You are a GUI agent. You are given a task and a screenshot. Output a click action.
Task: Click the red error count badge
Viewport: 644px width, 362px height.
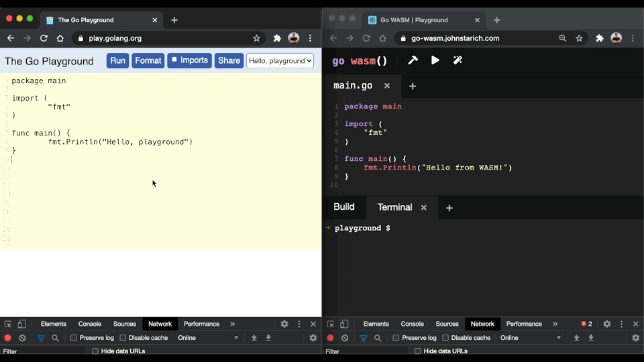tap(586, 324)
